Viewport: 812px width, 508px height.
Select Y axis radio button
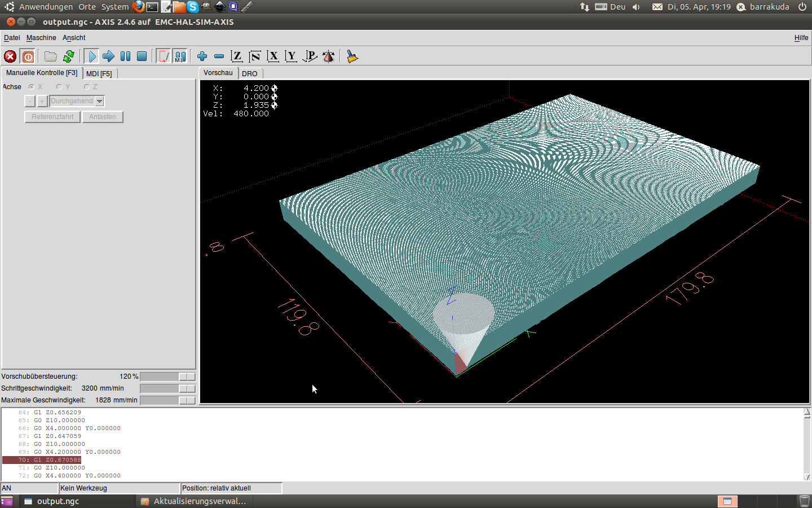59,87
